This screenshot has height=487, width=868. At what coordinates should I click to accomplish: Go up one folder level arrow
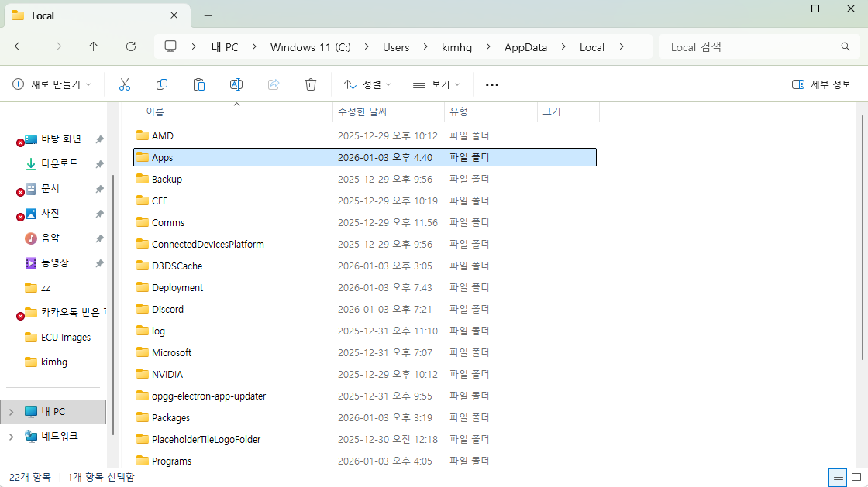[94, 46]
